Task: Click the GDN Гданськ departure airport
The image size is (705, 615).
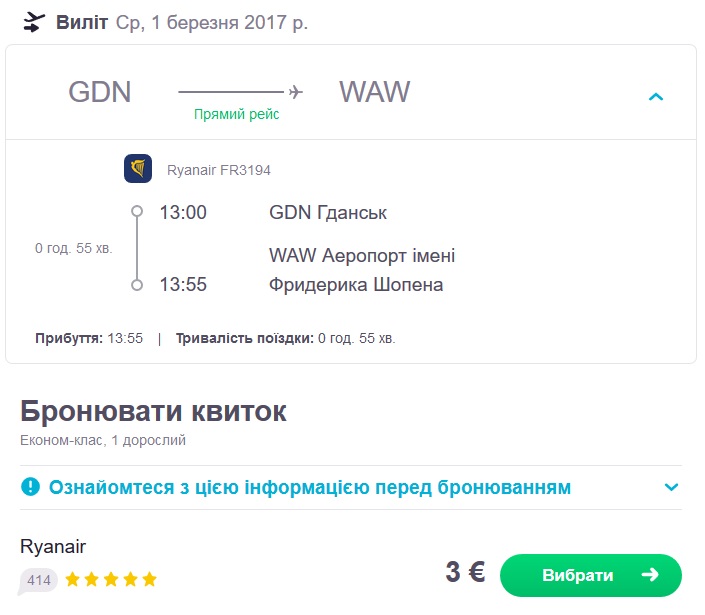Action: coord(328,213)
